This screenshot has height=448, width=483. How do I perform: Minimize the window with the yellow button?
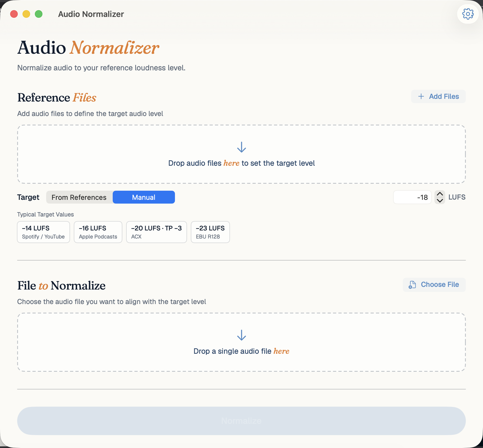click(26, 14)
